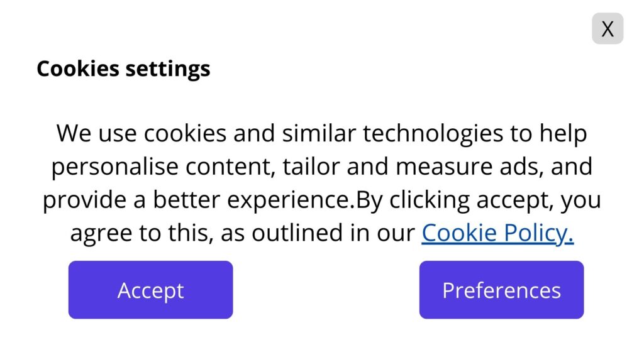Open cookie Preferences

pos(501,290)
